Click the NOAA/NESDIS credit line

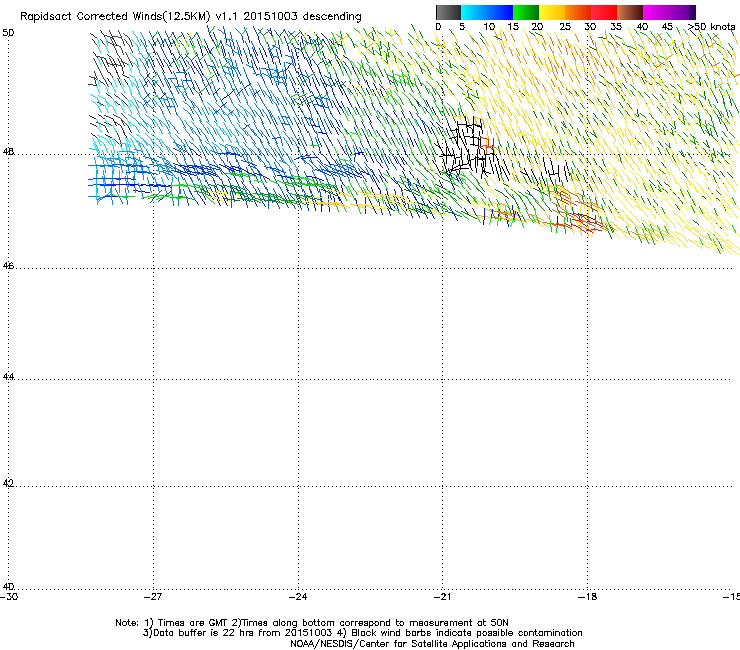point(432,644)
